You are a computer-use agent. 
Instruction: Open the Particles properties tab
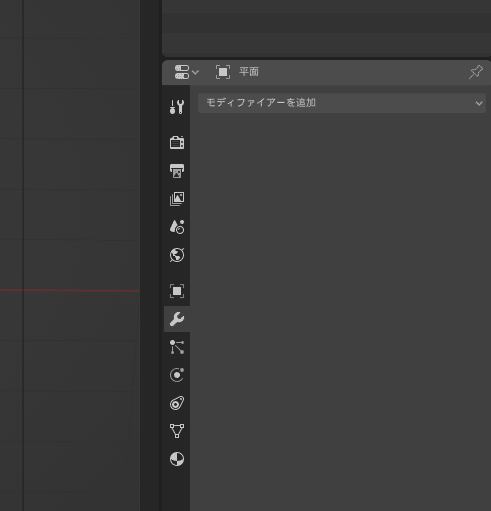[x=177, y=347]
